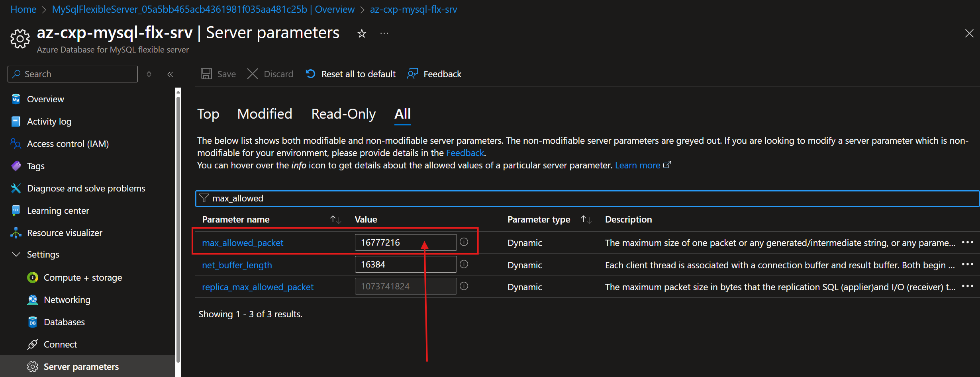Screen dimensions: 980x377
Task: Open Networking settings
Action: 67,300
